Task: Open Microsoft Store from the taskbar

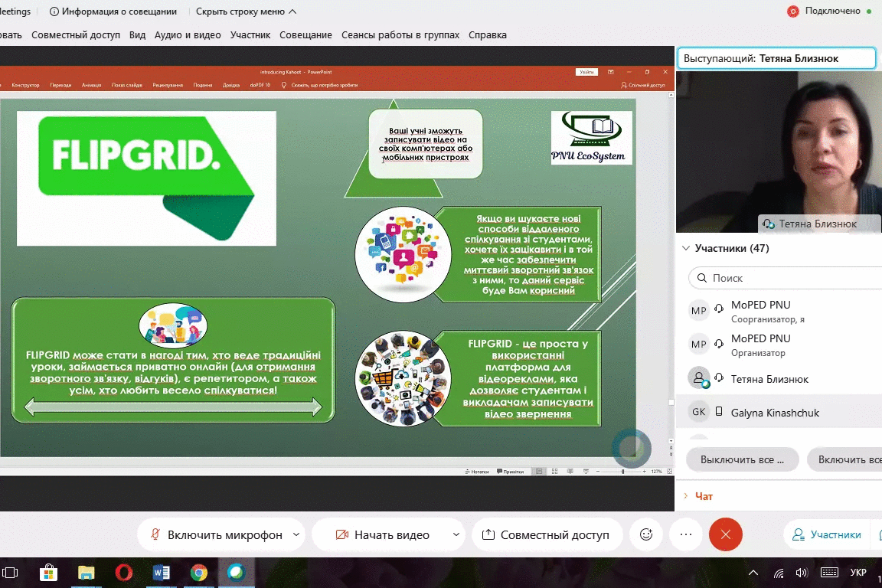Action: (x=48, y=573)
